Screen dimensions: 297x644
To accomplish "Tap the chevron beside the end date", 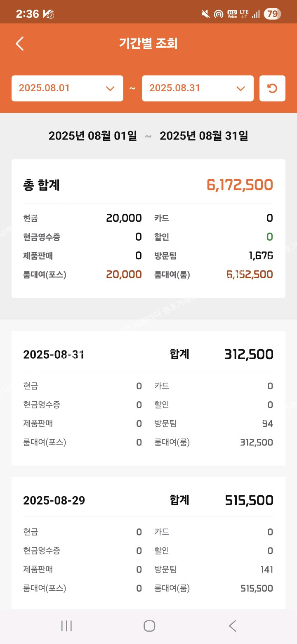I will [240, 88].
